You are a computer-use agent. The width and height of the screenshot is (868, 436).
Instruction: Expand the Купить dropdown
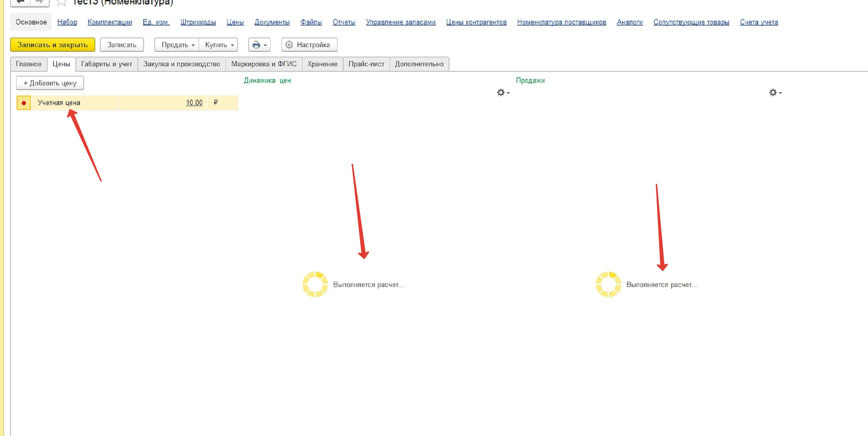(x=218, y=45)
